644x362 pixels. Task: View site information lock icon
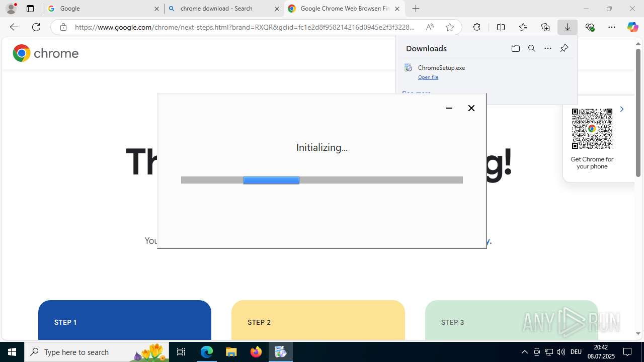[x=63, y=27]
